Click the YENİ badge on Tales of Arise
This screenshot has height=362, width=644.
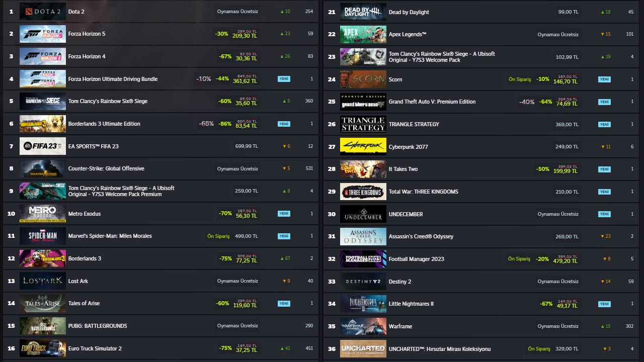pyautogui.click(x=284, y=303)
